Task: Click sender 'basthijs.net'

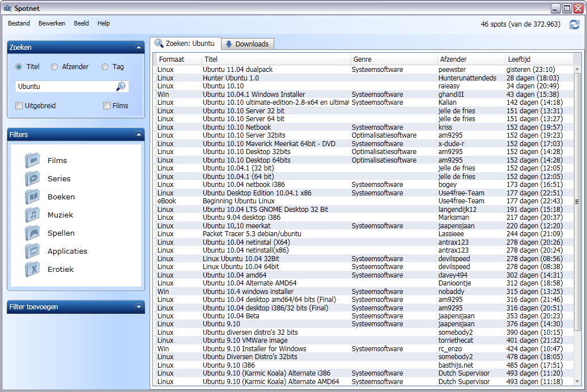Action: (x=456, y=365)
